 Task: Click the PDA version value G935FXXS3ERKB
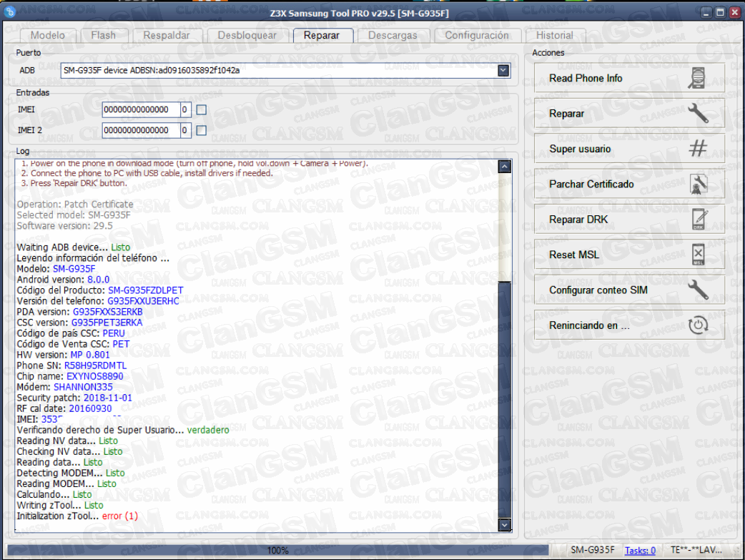click(x=107, y=312)
